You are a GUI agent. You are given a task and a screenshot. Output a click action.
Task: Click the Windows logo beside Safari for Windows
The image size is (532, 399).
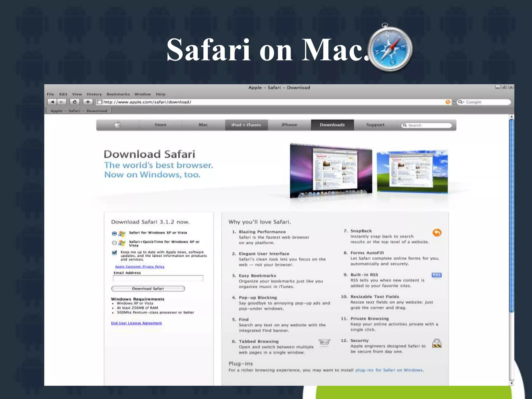tap(122, 234)
